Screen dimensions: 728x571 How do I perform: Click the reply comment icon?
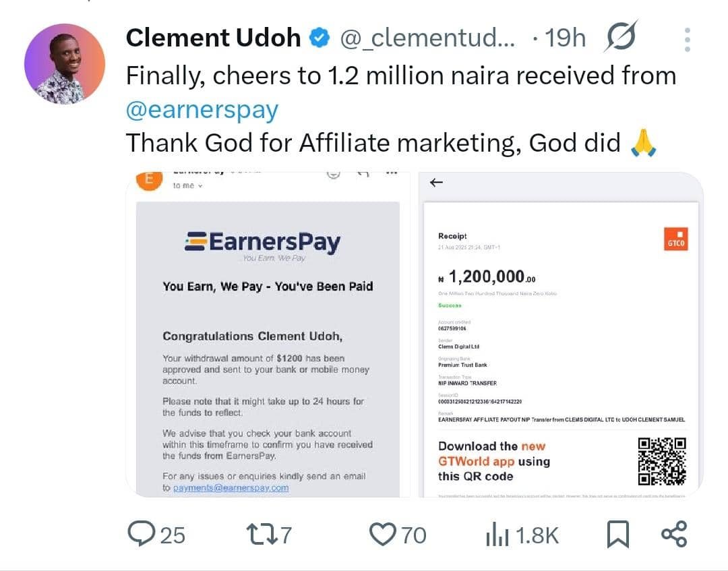(141, 535)
